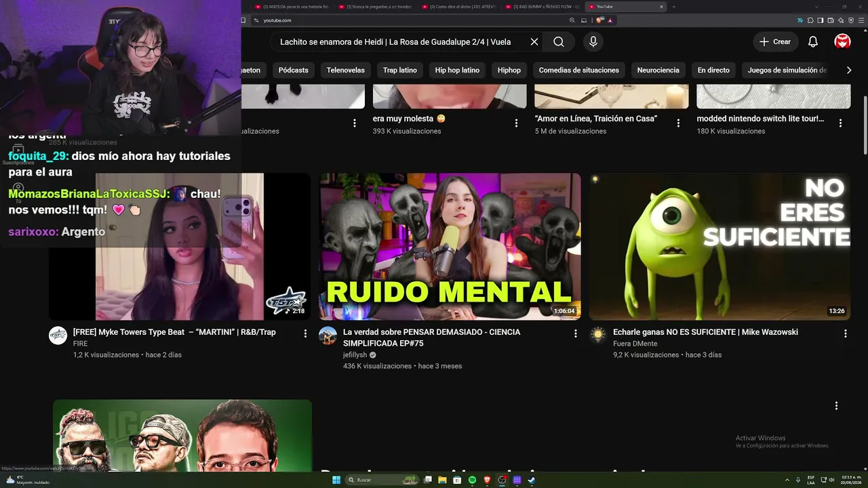Play the RUIDO MENTAL video thumbnail
This screenshot has width=868, height=488.
(x=450, y=246)
